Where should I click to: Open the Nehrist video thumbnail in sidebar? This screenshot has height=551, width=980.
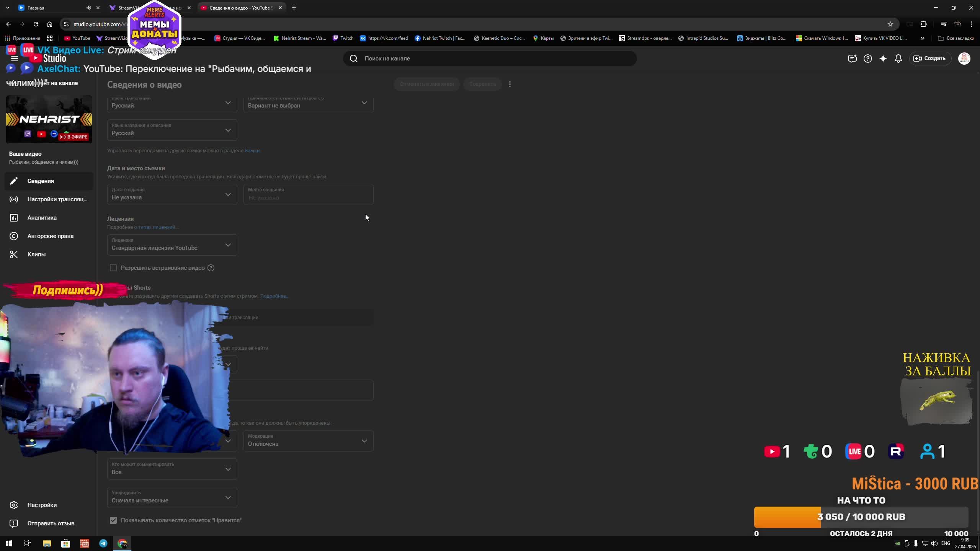pos(49,119)
